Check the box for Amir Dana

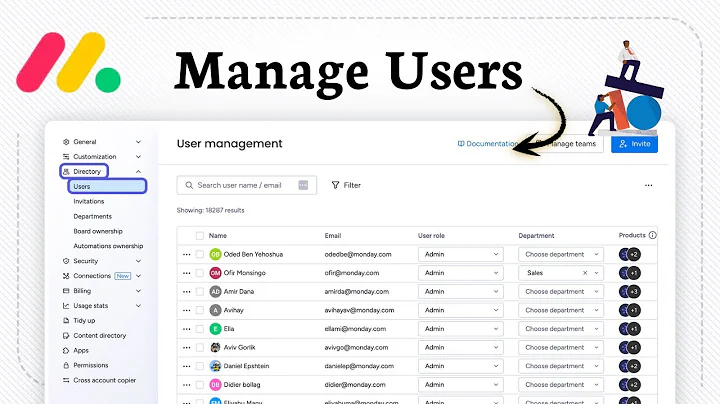point(200,292)
